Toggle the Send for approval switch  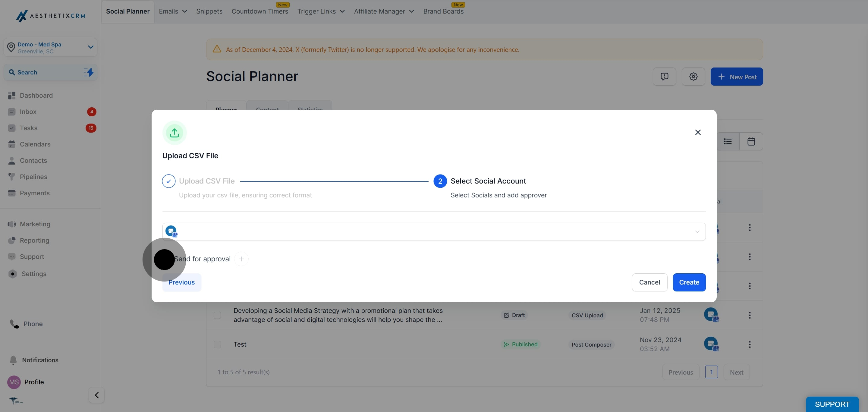click(x=165, y=259)
